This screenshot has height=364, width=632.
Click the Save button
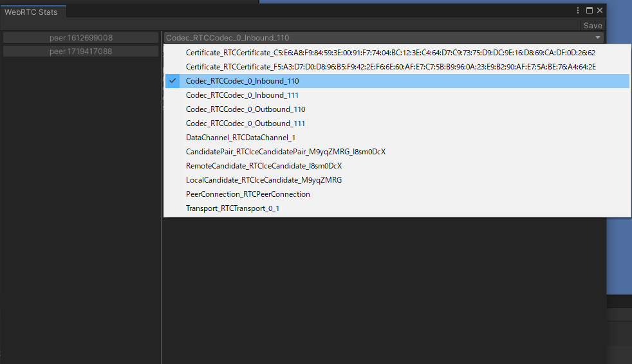592,26
